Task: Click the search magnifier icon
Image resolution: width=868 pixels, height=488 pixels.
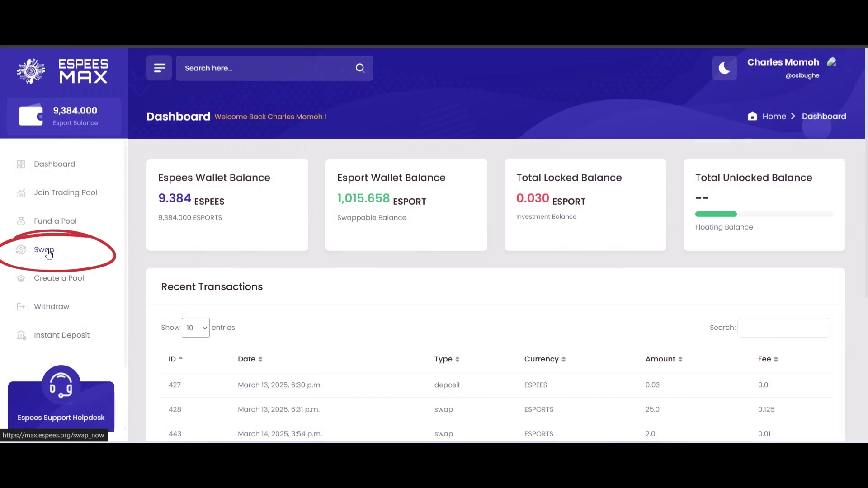Action: [360, 68]
